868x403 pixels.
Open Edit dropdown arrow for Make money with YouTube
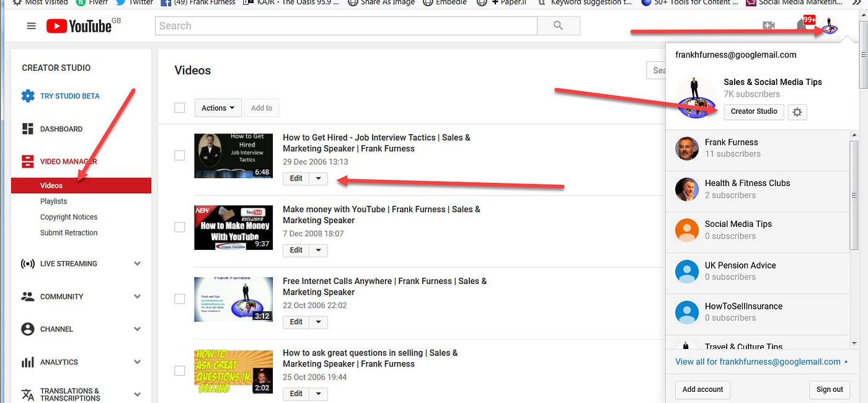(x=319, y=250)
